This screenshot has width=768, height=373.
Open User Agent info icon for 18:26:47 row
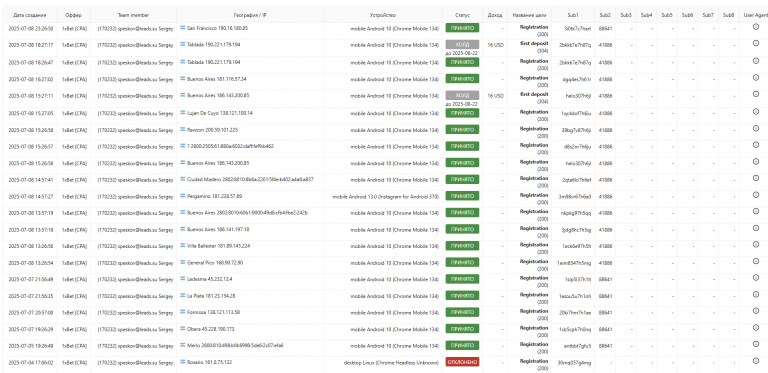(x=755, y=60)
